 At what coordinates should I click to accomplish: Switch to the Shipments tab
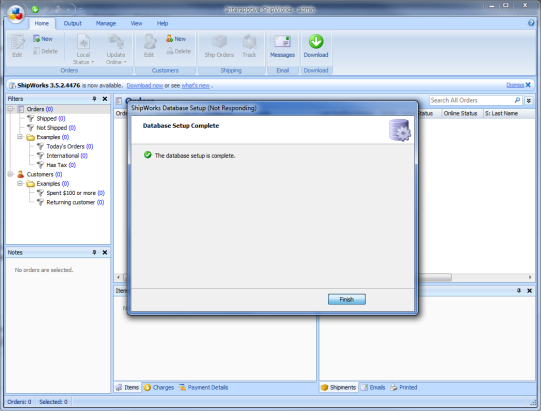click(338, 388)
